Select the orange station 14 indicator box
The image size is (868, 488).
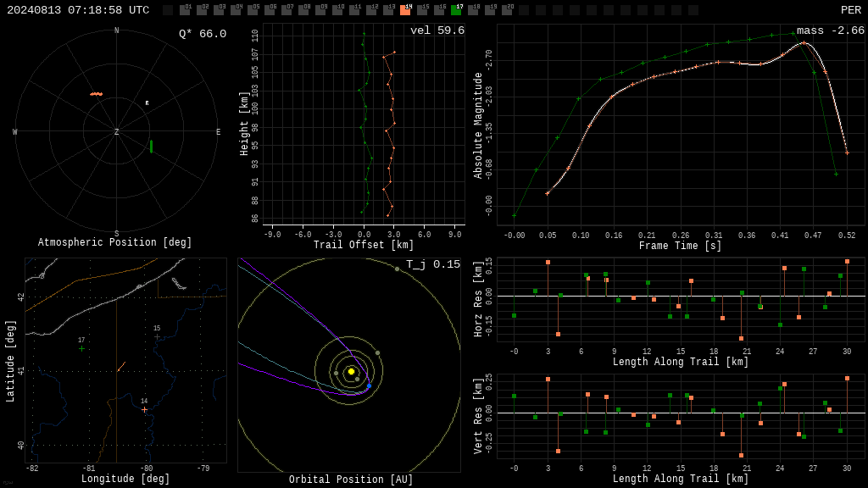click(405, 10)
